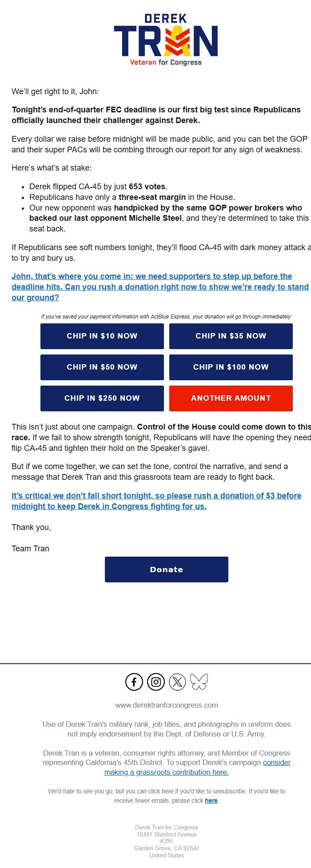
Task: Click 'here' link to receive fewer emails
Action: 211,800
